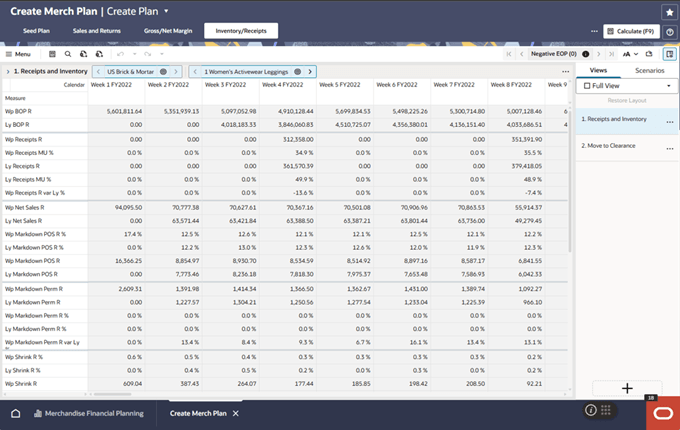This screenshot has width=680, height=430.
Task: Open options for 2. Move to Clearance
Action: 670,149
